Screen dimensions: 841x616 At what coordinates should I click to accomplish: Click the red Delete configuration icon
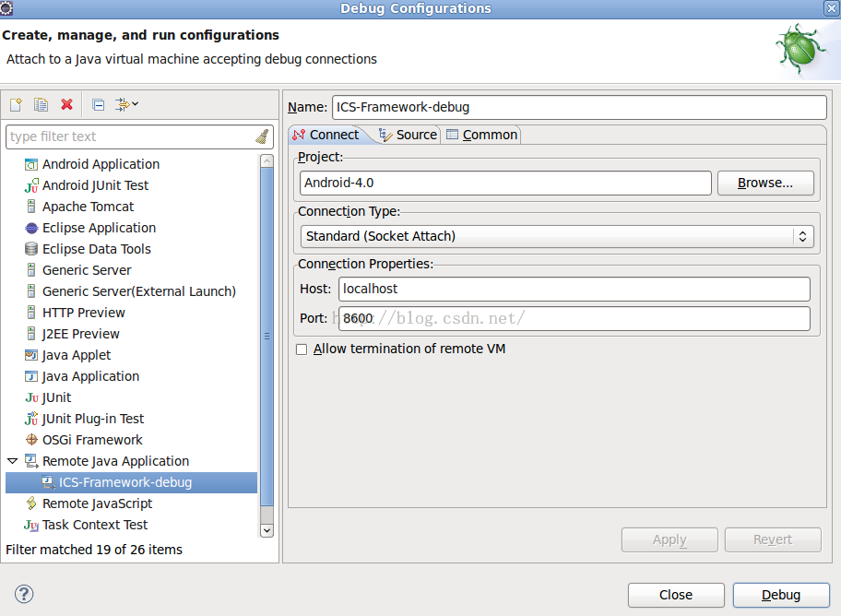(66, 105)
